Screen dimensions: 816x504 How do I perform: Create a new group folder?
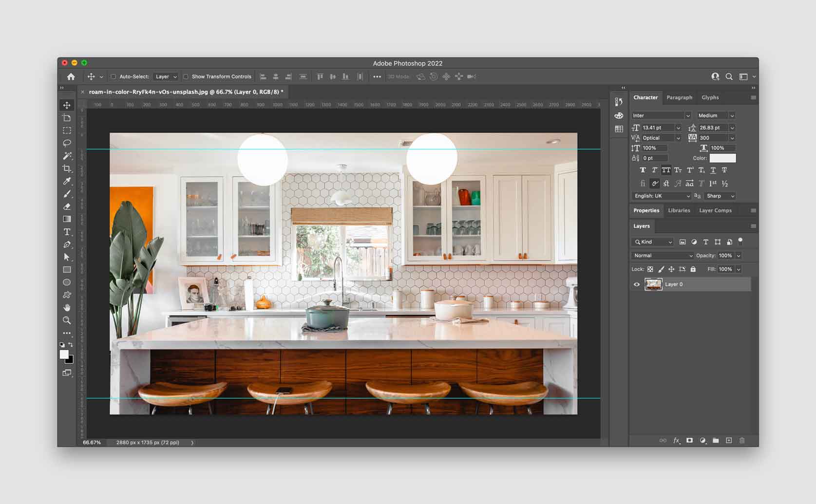(716, 440)
